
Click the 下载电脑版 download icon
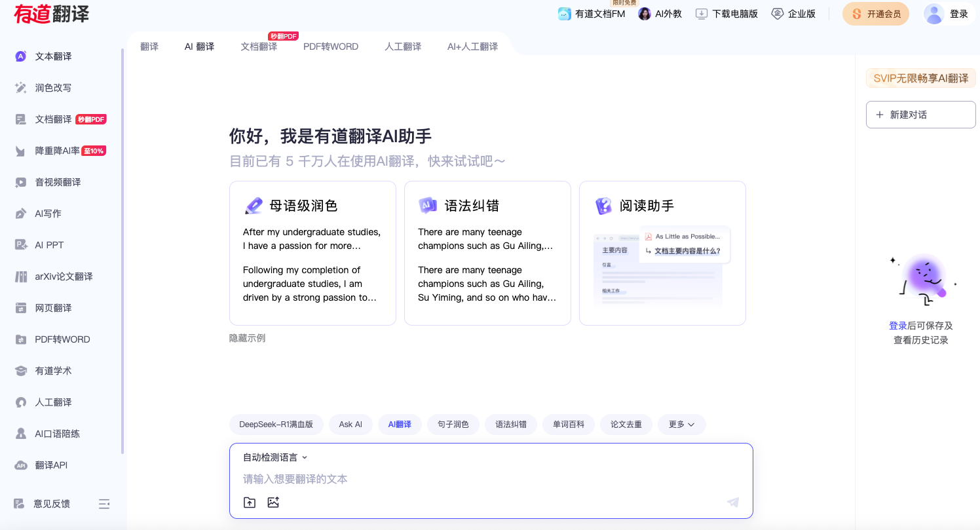702,14
